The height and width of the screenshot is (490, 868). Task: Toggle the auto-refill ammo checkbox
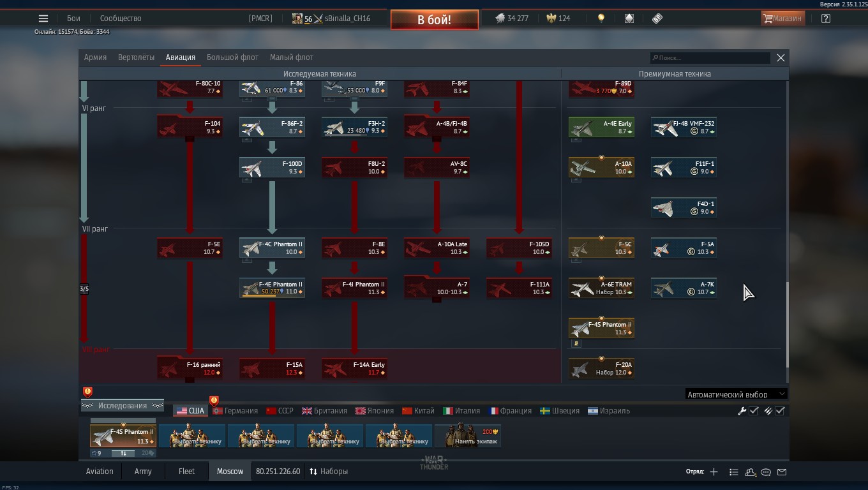(780, 411)
